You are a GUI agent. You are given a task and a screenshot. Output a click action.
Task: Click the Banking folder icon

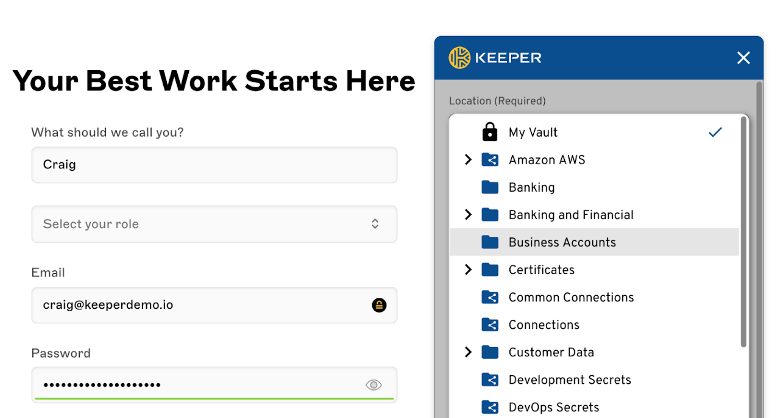[x=490, y=187]
